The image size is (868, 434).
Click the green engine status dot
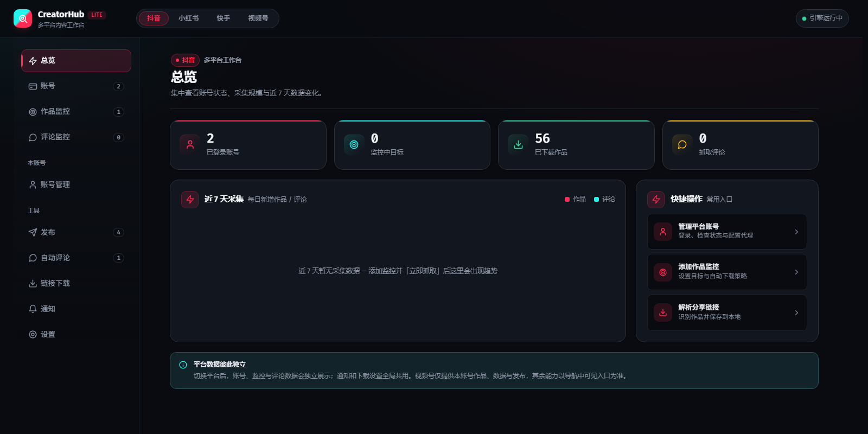(x=804, y=18)
